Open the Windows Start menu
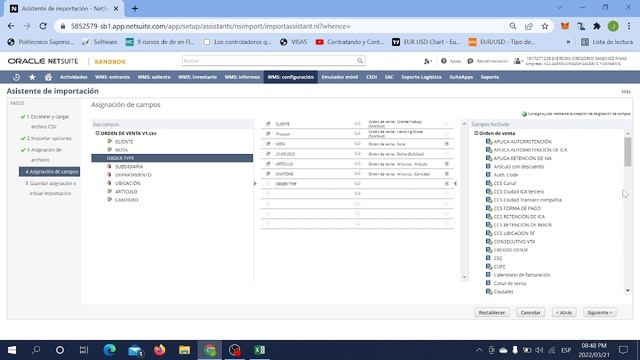The width and height of the screenshot is (640, 360). pyautogui.click(x=12, y=350)
